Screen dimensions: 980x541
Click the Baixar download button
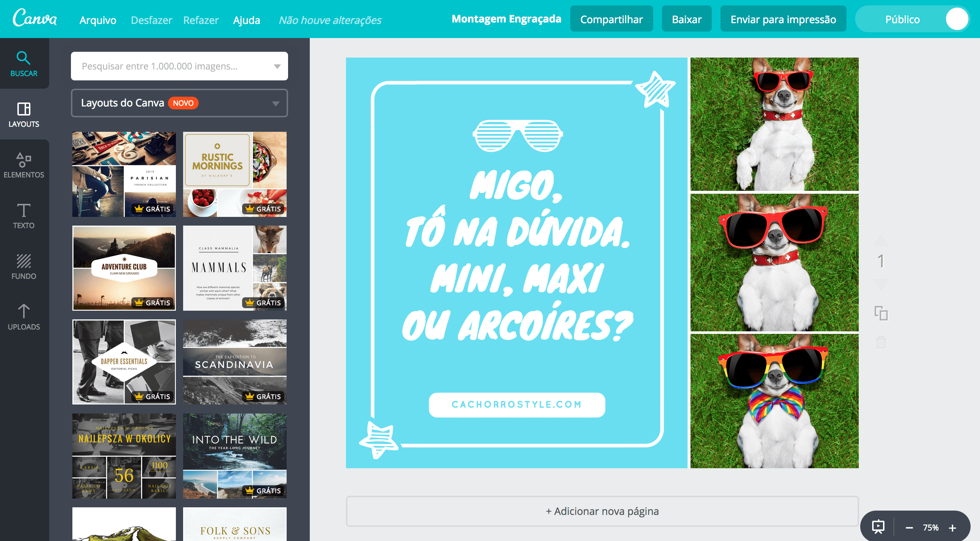(686, 19)
